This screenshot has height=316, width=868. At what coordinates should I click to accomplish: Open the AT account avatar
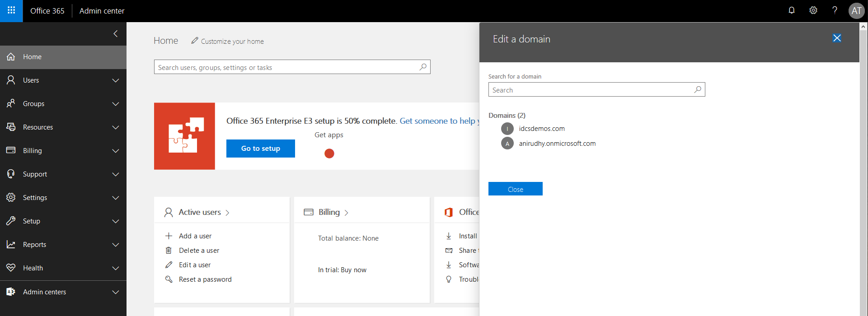click(x=856, y=11)
